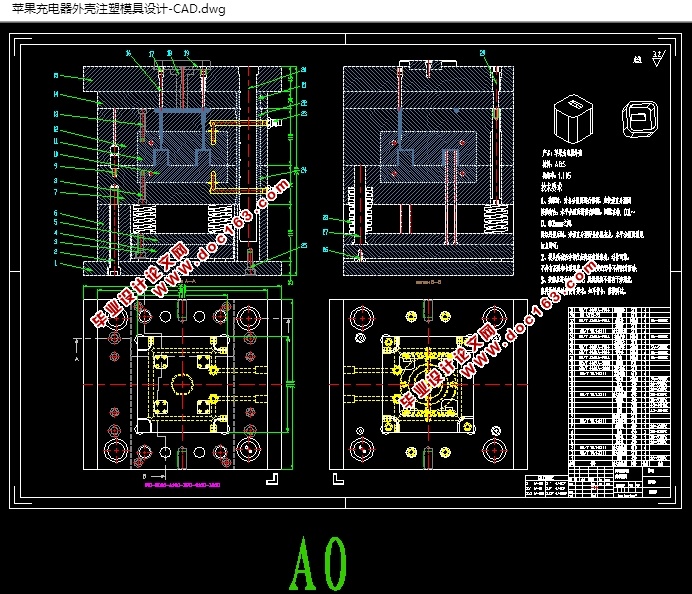Click the surface roughness symbol in the corner
The height and width of the screenshot is (594, 692).
(x=658, y=58)
